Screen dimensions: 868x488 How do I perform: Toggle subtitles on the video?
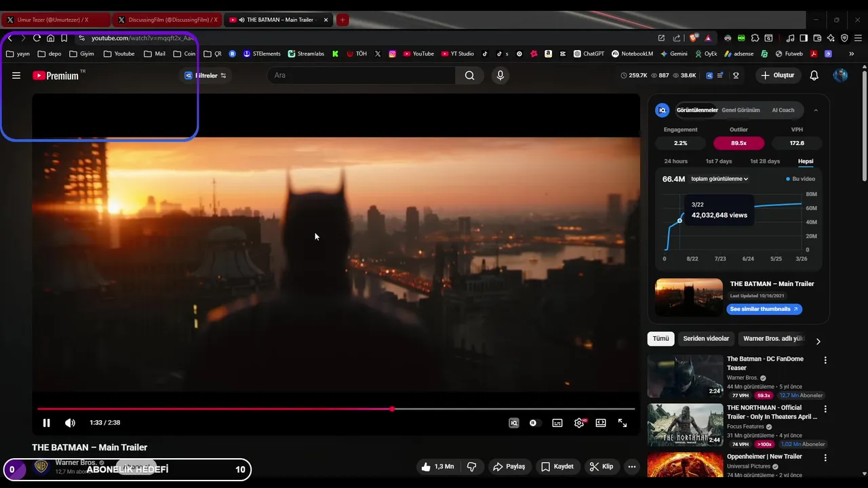557,423
